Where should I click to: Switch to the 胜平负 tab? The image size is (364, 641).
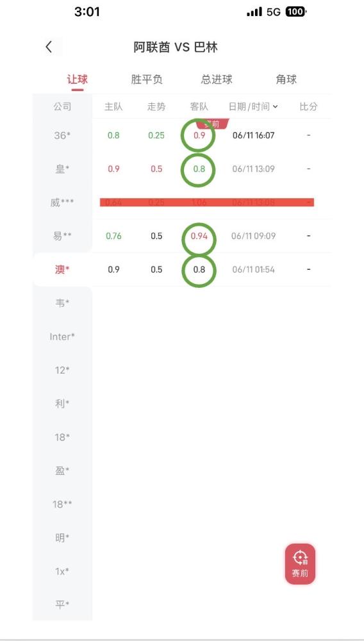pyautogui.click(x=147, y=79)
